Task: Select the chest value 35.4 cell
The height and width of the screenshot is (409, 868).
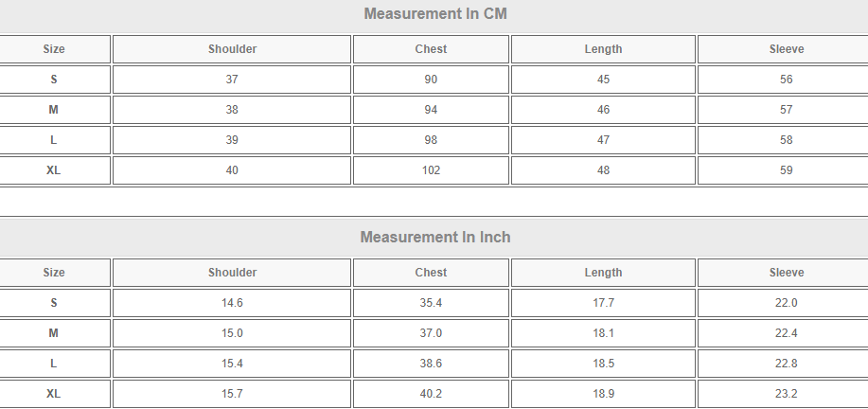Action: point(431,303)
